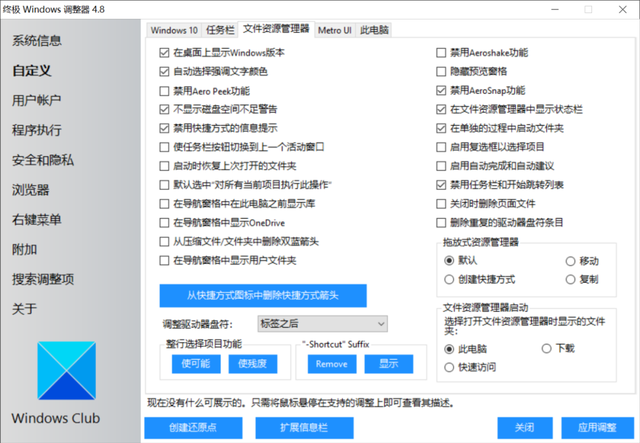
Task: Enable 从压缩文件/文件夹中删除双蓝箭头
Action: (164, 242)
